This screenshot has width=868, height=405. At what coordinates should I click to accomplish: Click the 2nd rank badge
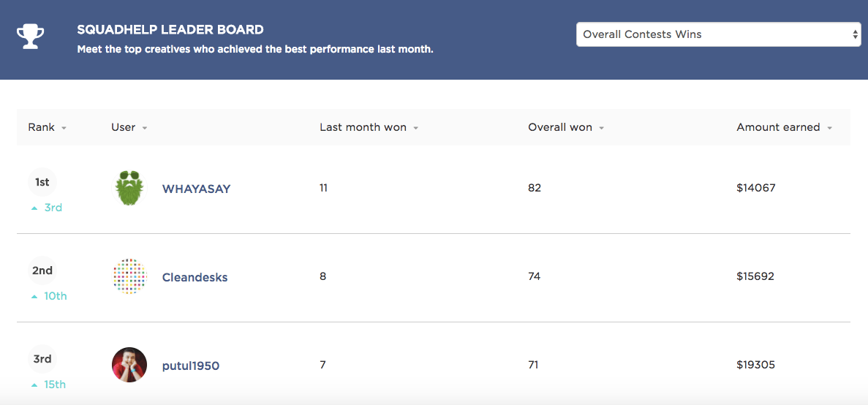pos(42,270)
